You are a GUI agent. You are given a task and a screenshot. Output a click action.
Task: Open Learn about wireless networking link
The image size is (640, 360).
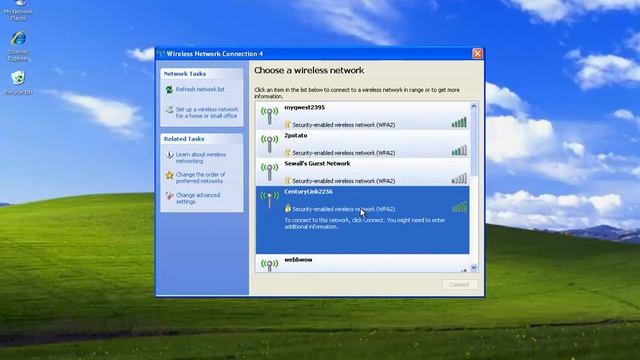(x=201, y=158)
